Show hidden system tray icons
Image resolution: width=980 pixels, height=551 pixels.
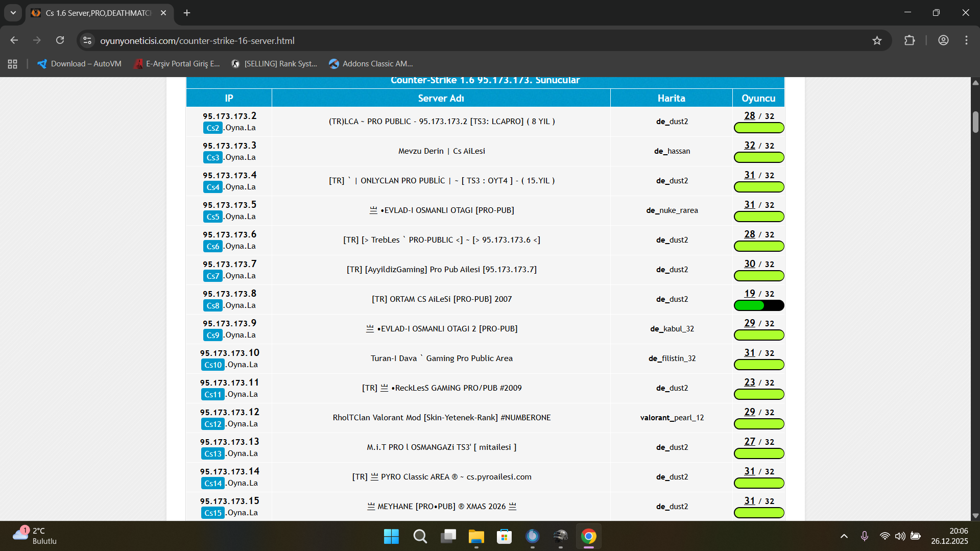(x=844, y=536)
